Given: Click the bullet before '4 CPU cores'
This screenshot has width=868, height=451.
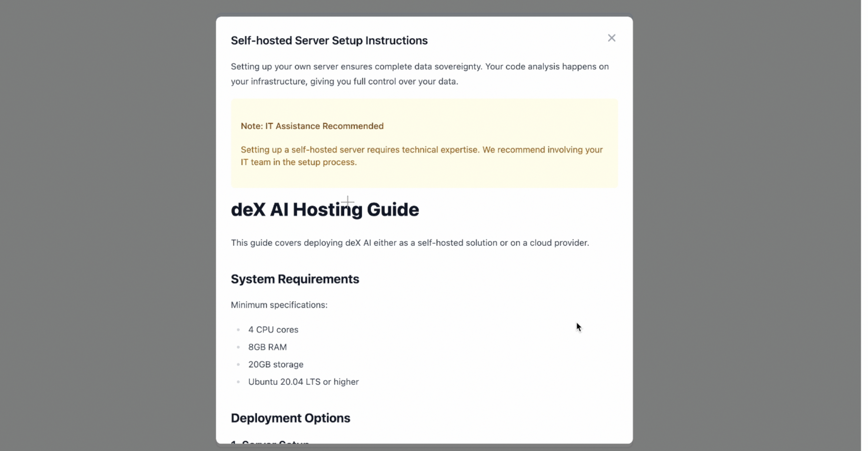Looking at the screenshot, I should (238, 330).
